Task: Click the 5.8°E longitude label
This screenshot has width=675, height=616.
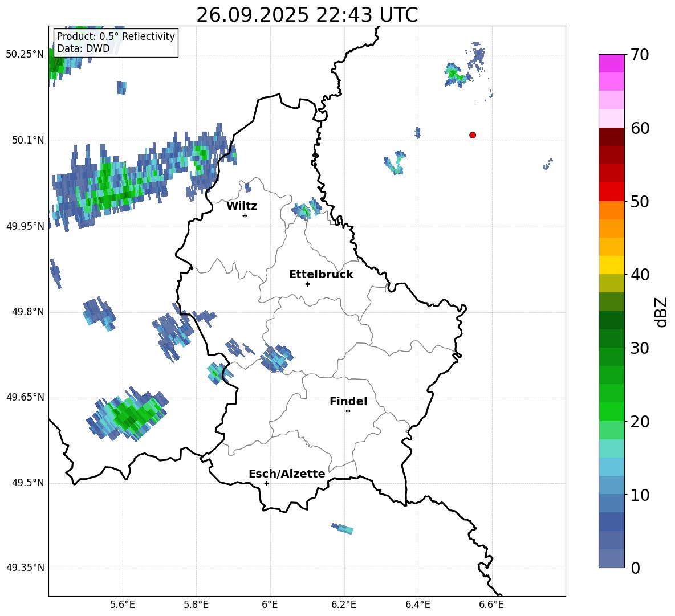Action: 196,605
